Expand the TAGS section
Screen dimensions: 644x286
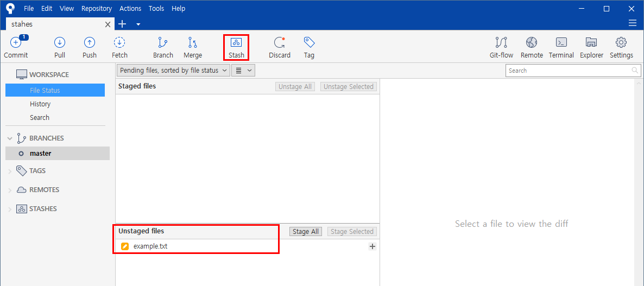[x=10, y=171]
